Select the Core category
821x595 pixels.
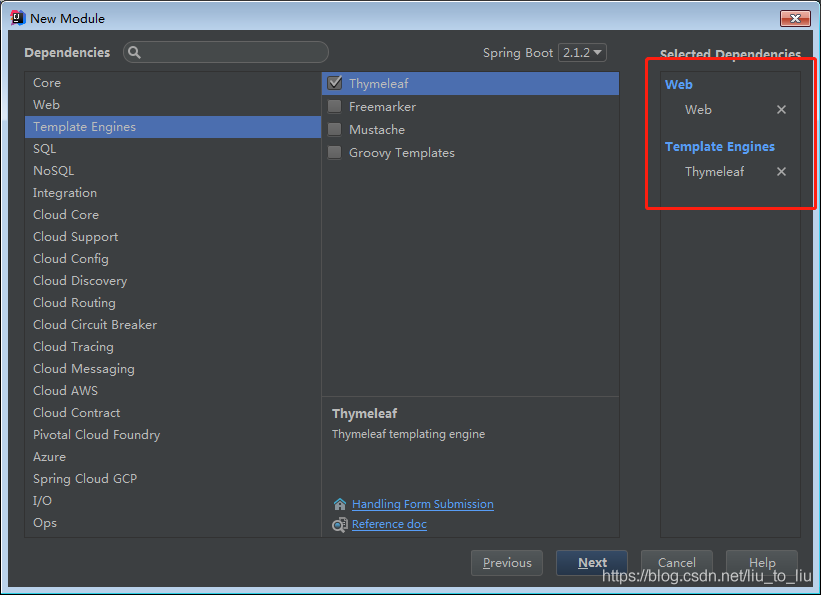pos(173,83)
